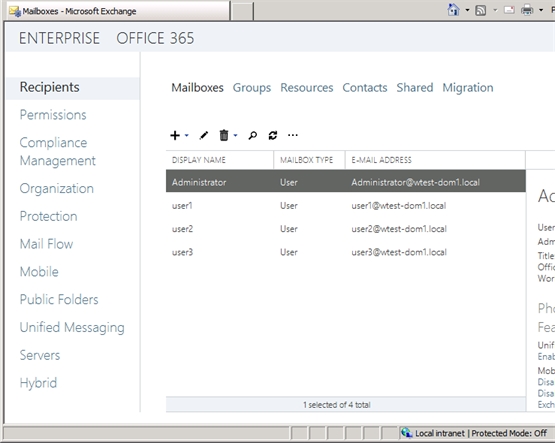Open the dropdown arrow beside the plus icon
The width and height of the screenshot is (555, 443).
tap(187, 135)
